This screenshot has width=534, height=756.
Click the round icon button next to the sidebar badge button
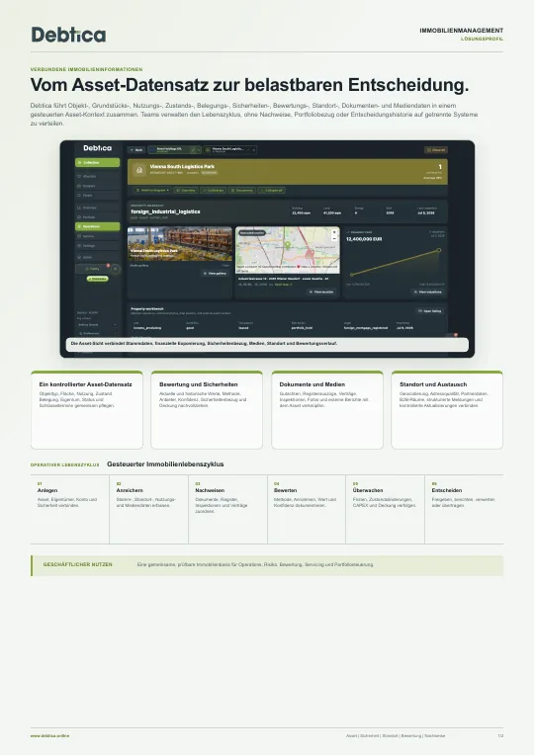point(116,269)
